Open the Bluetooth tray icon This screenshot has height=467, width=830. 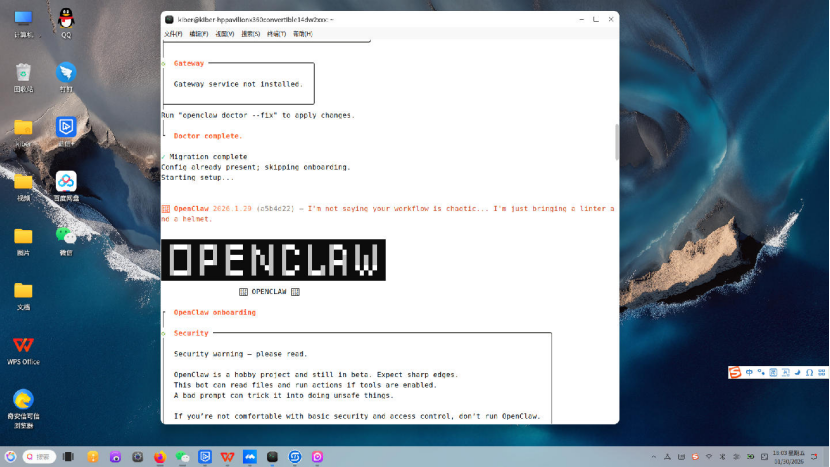(x=723, y=456)
